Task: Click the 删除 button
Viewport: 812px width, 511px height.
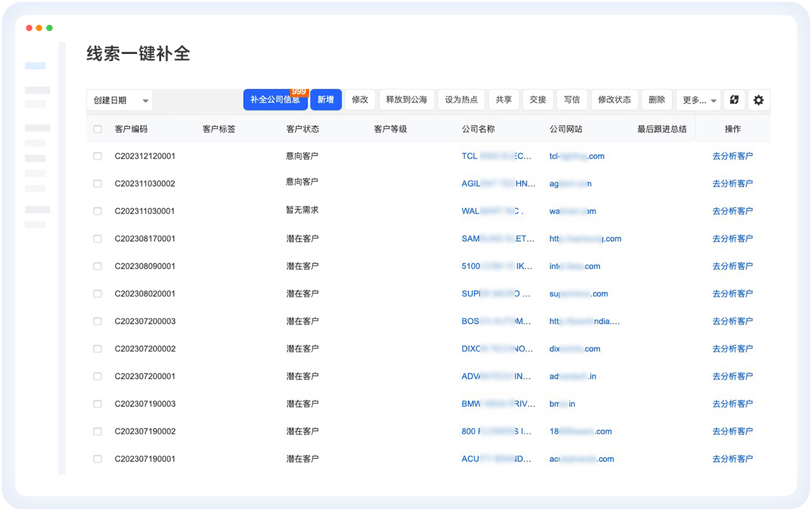Action: pyautogui.click(x=657, y=100)
